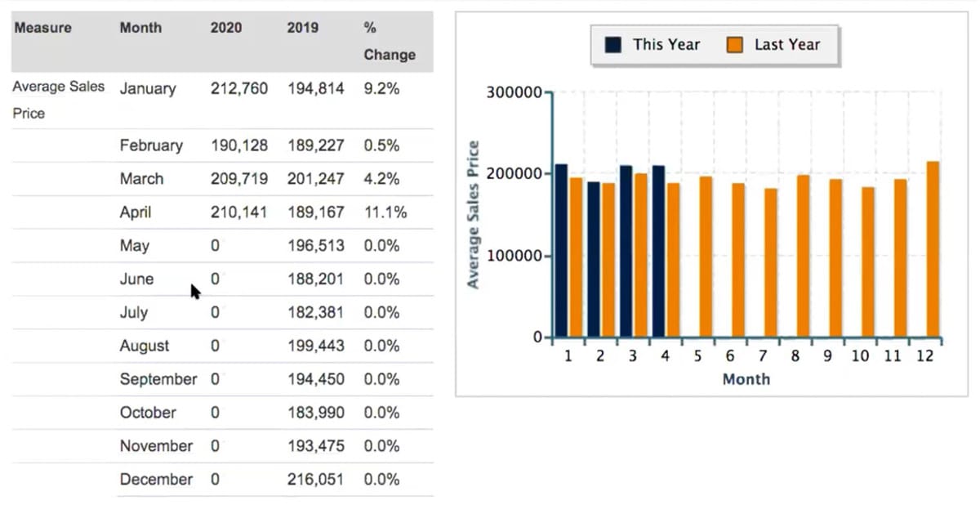Select the May row showing zero value
Viewport: 980px width, 505px height.
135,245
